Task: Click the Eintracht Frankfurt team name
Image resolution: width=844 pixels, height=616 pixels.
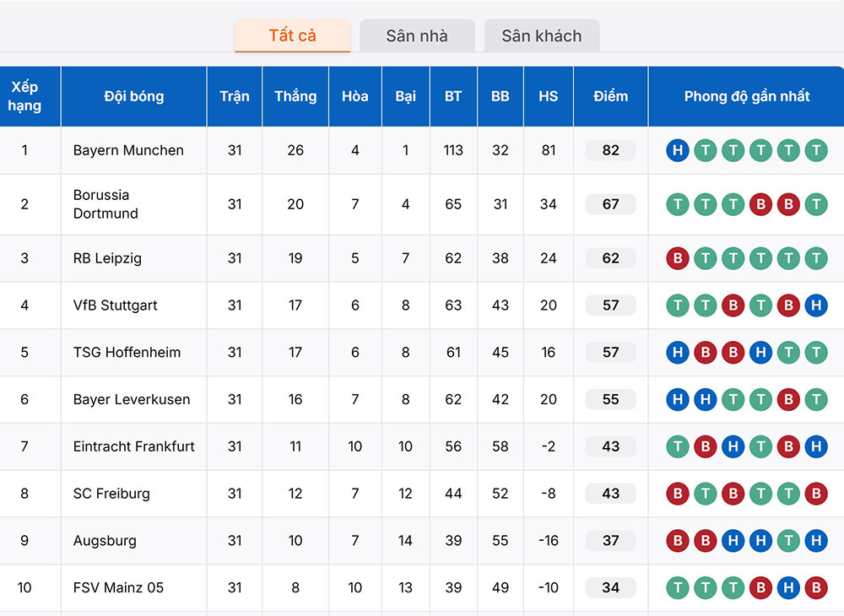Action: tap(134, 446)
